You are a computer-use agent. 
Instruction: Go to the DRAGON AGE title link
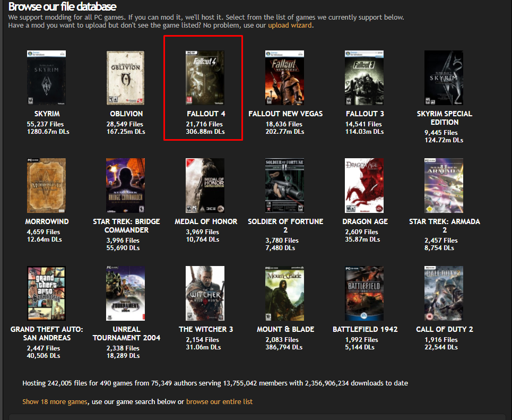click(365, 221)
